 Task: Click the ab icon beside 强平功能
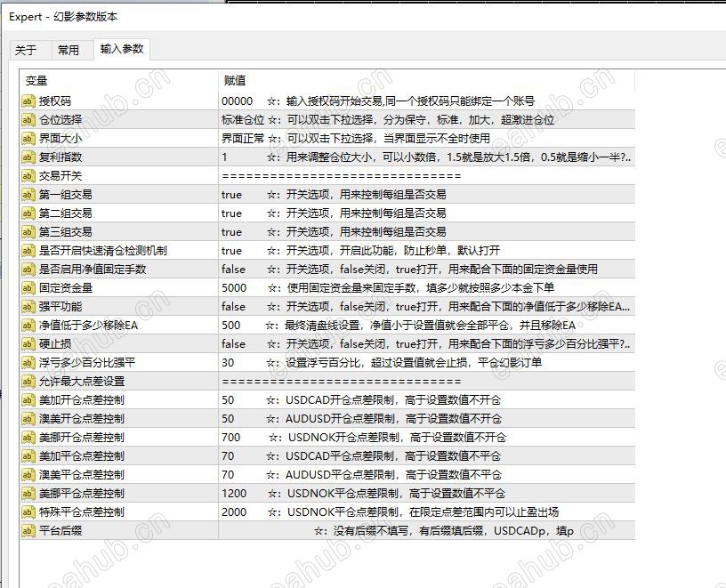[28, 307]
